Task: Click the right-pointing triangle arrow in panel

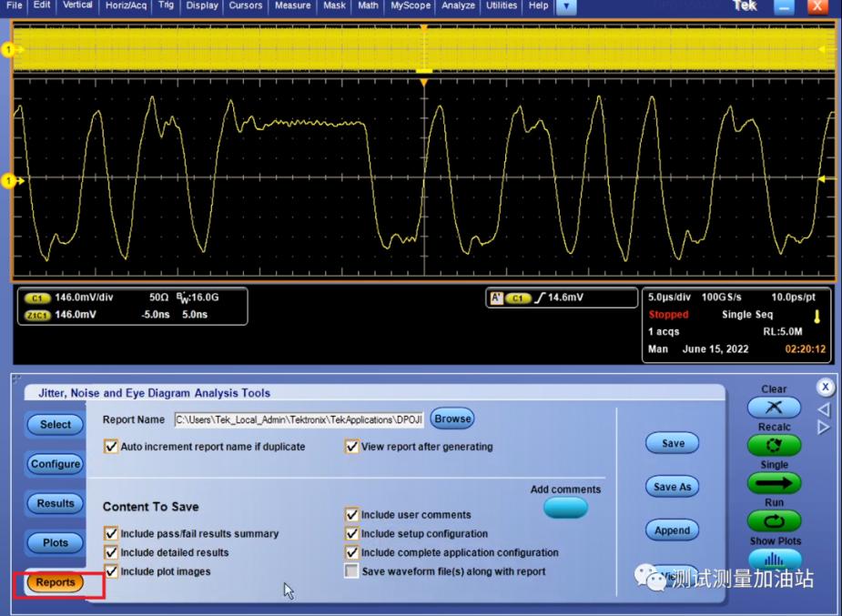Action: (825, 428)
